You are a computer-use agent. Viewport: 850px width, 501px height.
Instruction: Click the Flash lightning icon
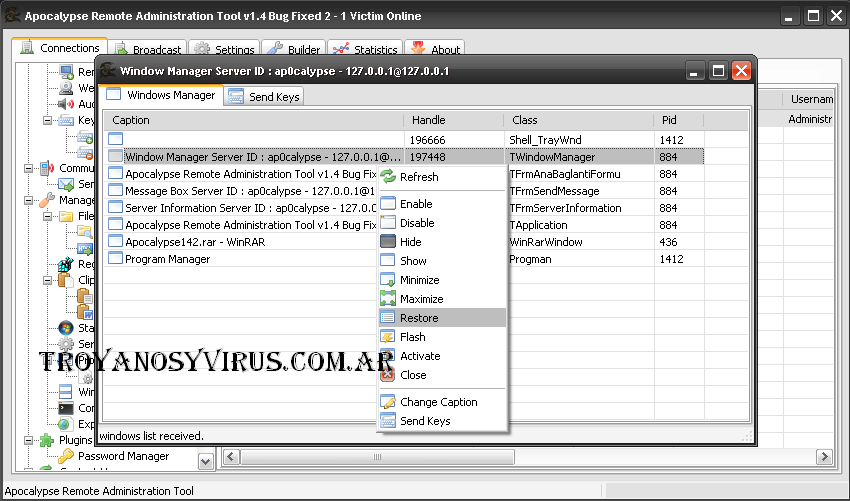click(388, 337)
